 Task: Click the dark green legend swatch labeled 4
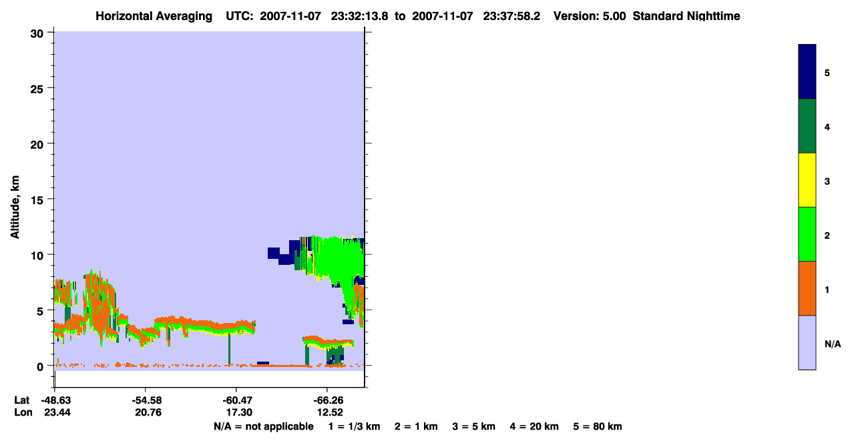click(x=807, y=126)
